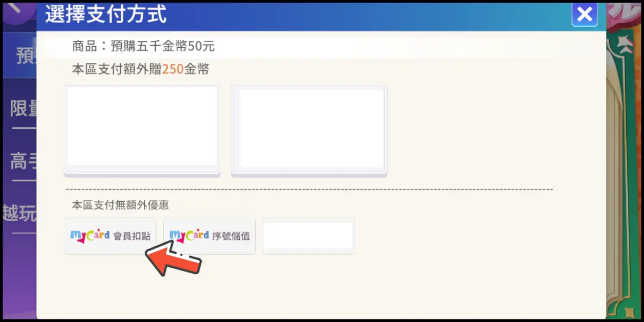Pick the first blank bonus payment card
644x322 pixels.
pos(142,130)
